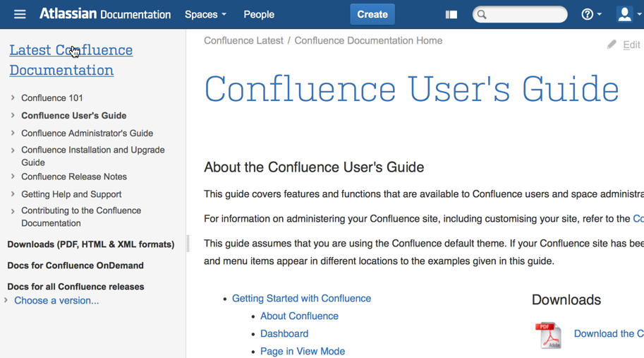The width and height of the screenshot is (644, 358).
Task: Select Confluence User's Guide in sidebar
Action: (x=74, y=116)
